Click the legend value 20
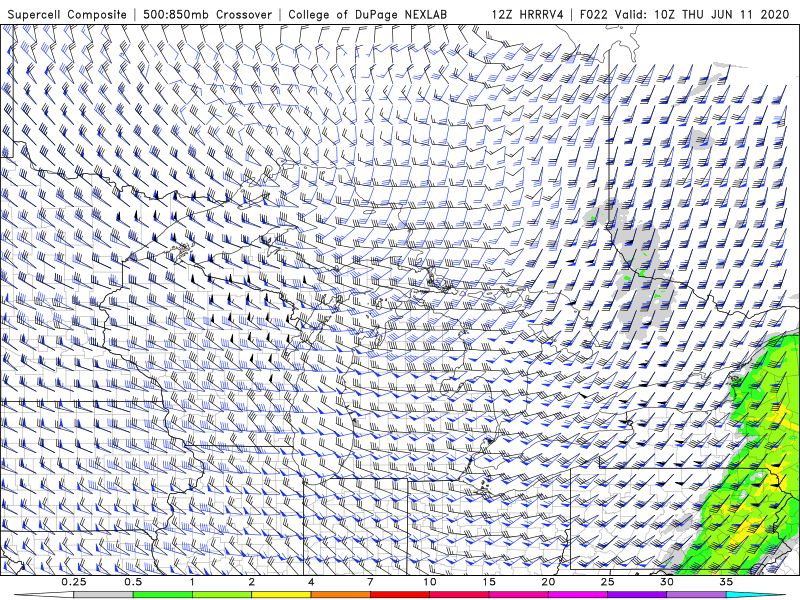The height and width of the screenshot is (600, 800). tap(548, 582)
